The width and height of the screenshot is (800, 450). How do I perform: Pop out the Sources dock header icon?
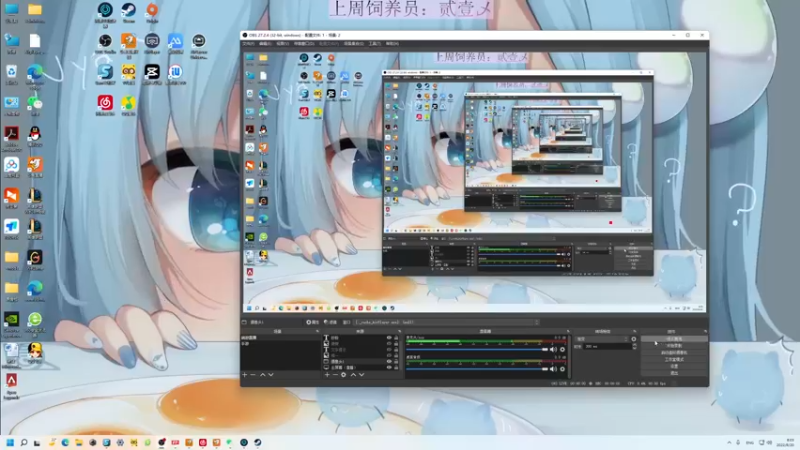(x=399, y=331)
